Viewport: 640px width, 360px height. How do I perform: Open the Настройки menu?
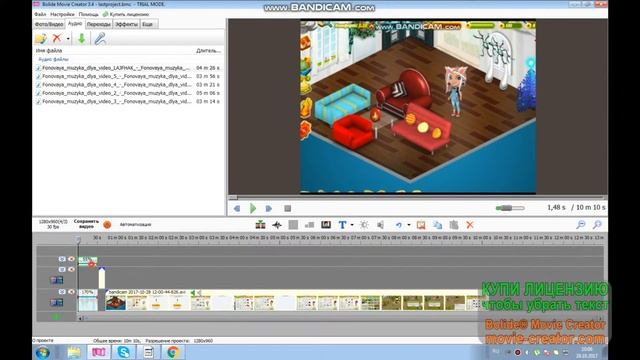[62, 14]
